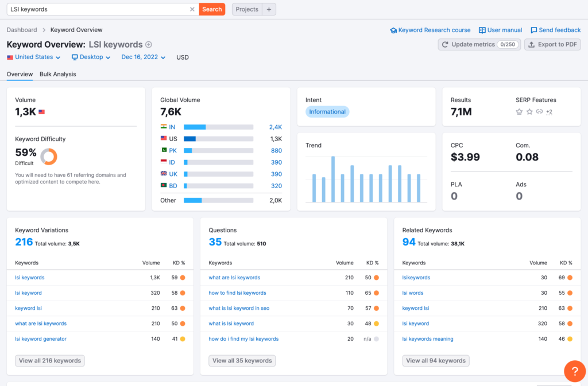The height and width of the screenshot is (386, 588).
Task: Click the 7,1M Results value
Action: click(x=461, y=112)
